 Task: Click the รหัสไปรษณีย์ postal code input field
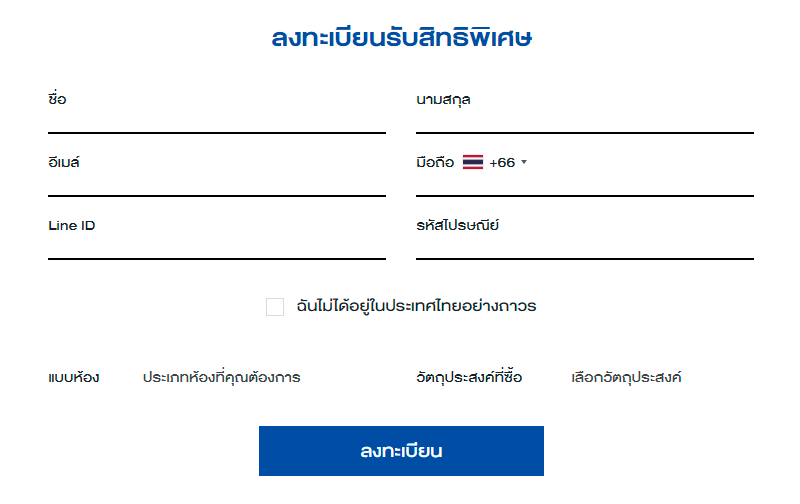[584, 246]
